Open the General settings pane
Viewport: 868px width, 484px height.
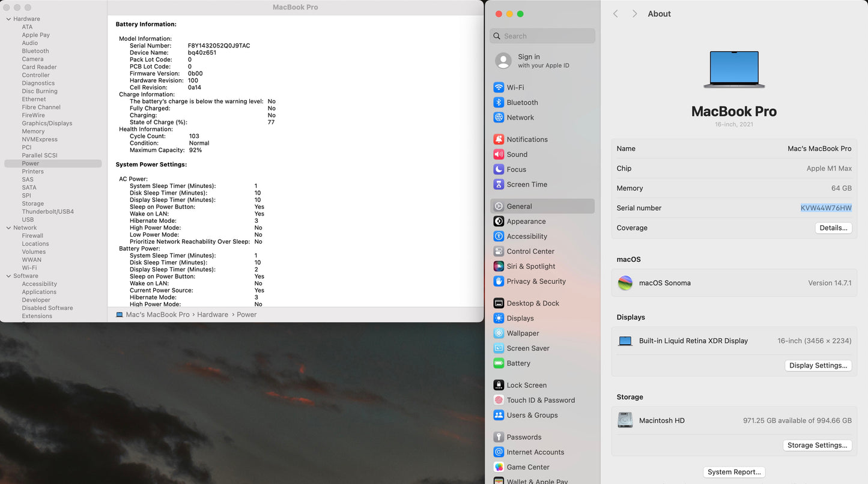point(519,207)
